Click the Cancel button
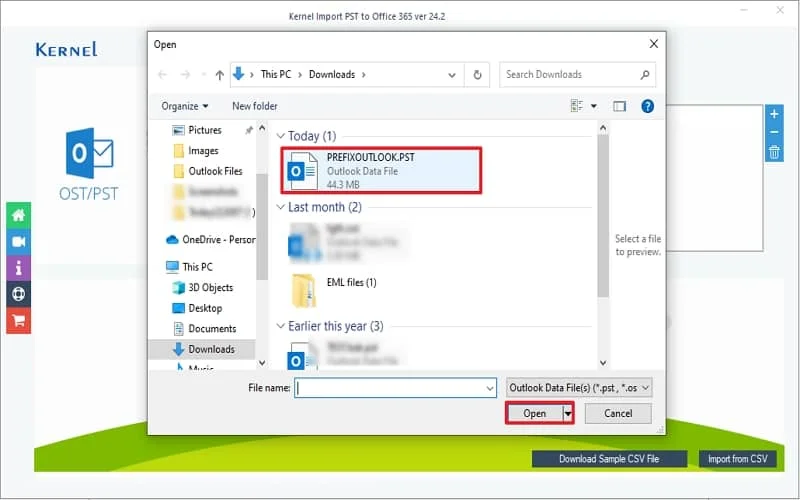This screenshot has height=500, width=800. 618,413
